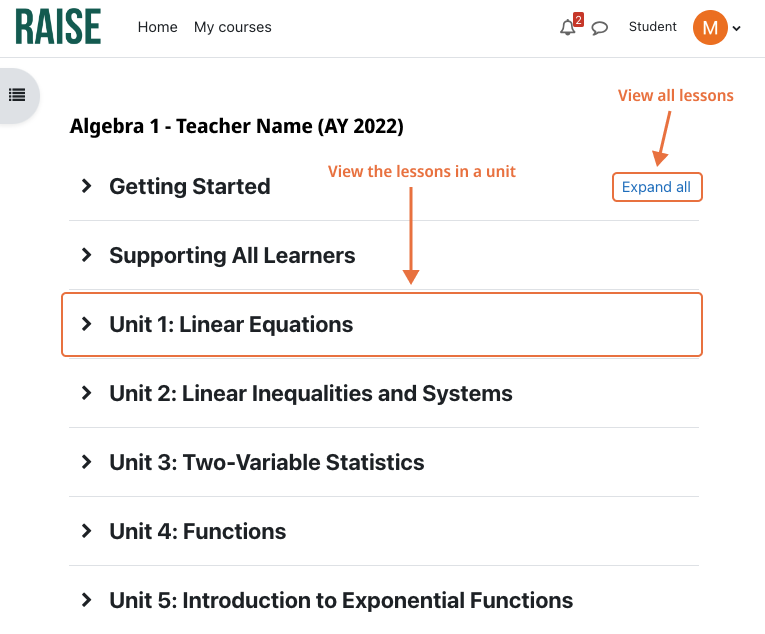The image size is (765, 634).
Task: Go to the Home menu item
Action: (157, 27)
